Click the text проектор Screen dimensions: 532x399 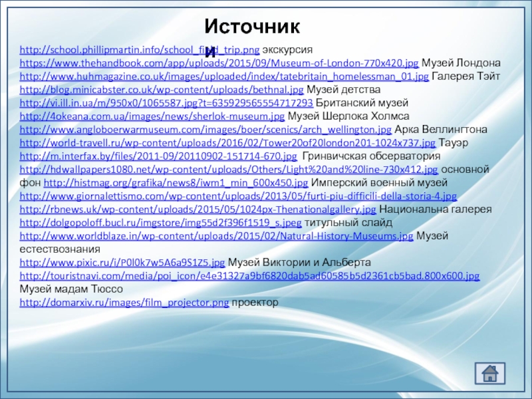[x=255, y=303]
